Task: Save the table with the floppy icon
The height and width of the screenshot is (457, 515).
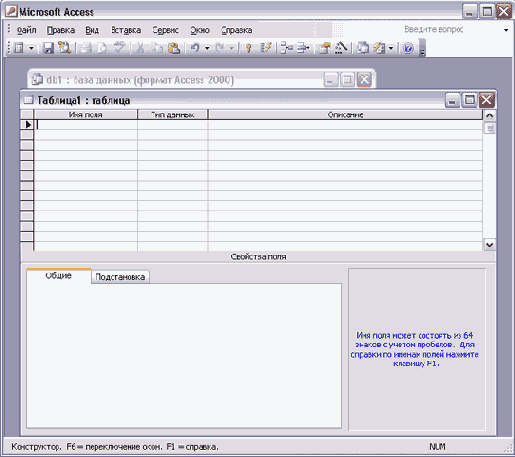Action: [x=48, y=48]
